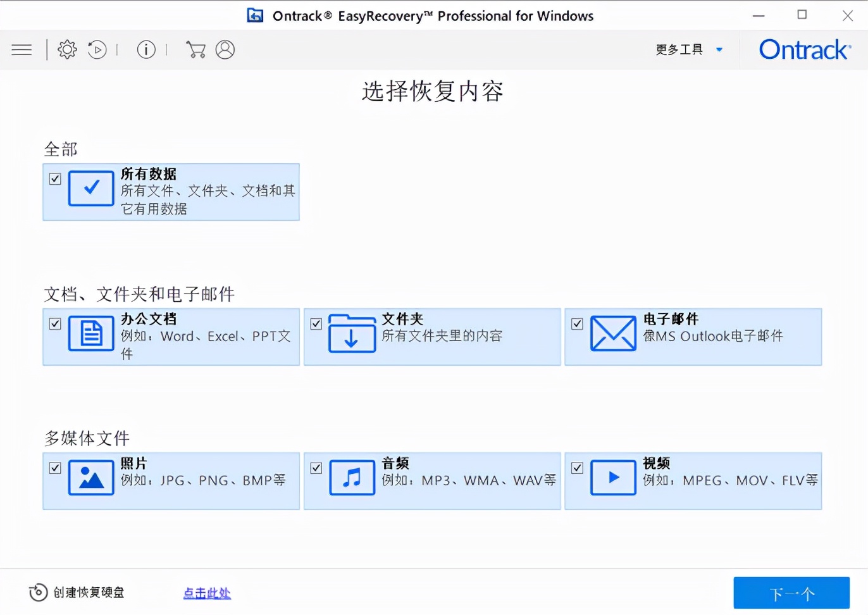Click the 照片 image icon

pyautogui.click(x=90, y=476)
